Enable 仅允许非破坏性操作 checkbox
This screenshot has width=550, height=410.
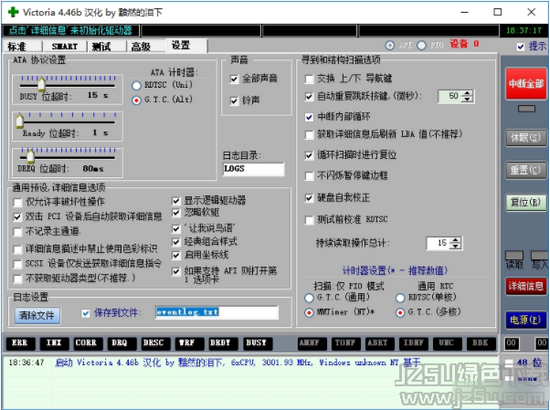tap(17, 202)
